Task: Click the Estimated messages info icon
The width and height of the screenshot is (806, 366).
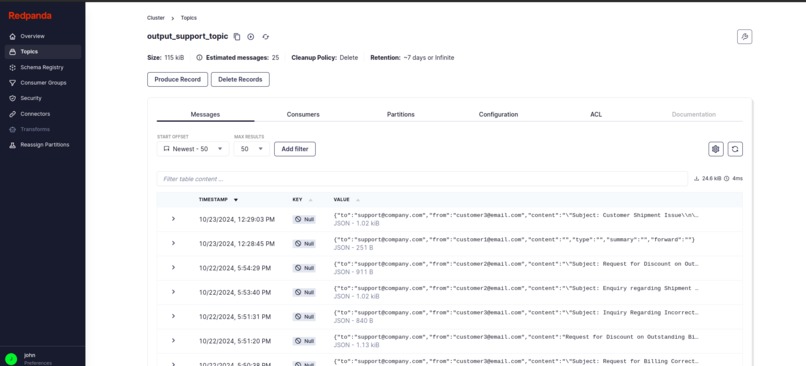Action: pyautogui.click(x=199, y=58)
